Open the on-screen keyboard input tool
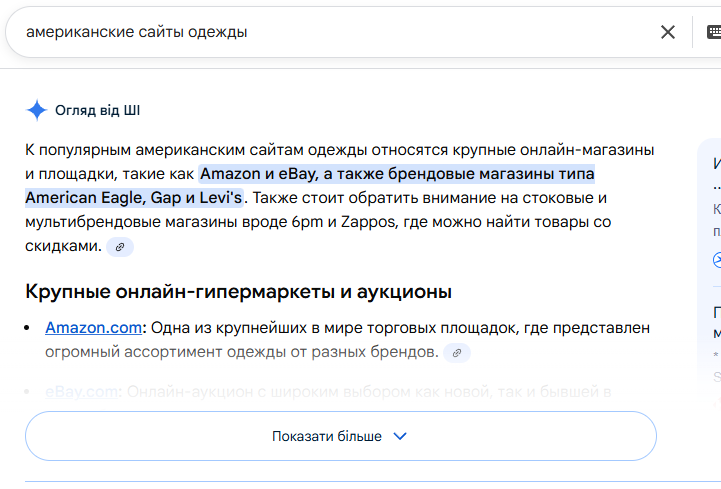Screen dimensions: 721x489 [x=713, y=32]
